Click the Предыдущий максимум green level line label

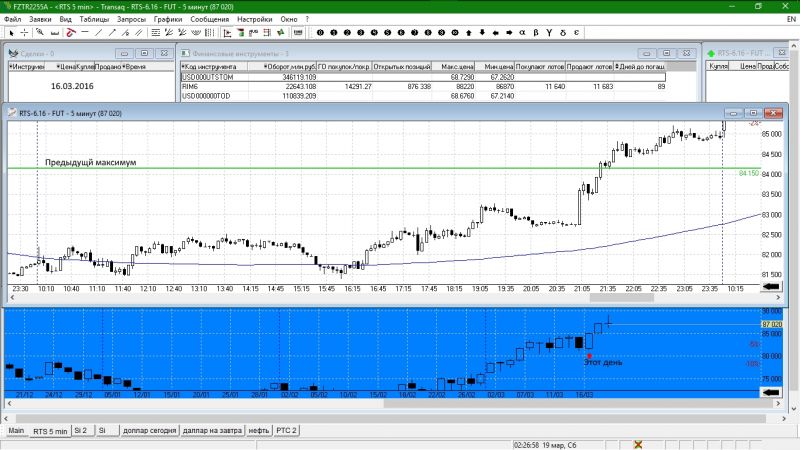point(90,162)
